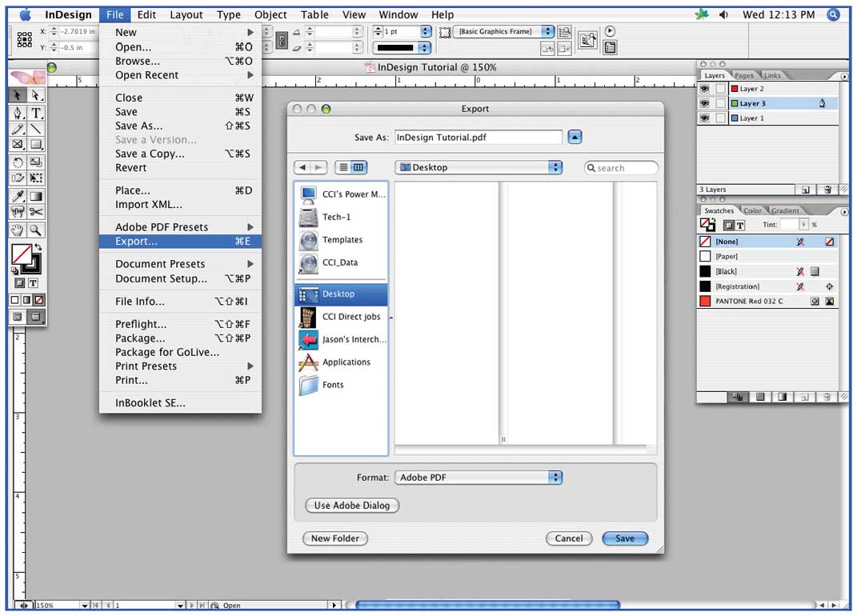Choose Place... from the File menu
The height and width of the screenshot is (616, 857).
pos(180,190)
